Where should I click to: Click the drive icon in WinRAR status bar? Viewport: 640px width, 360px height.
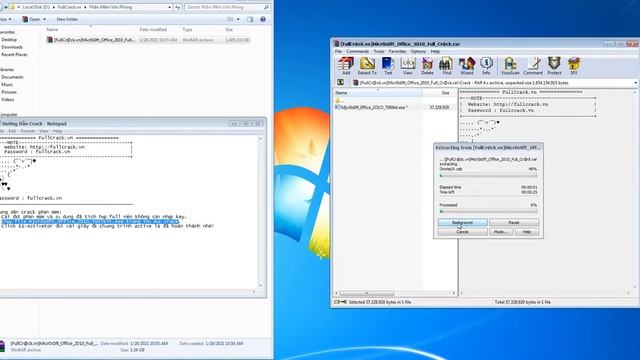[337, 302]
